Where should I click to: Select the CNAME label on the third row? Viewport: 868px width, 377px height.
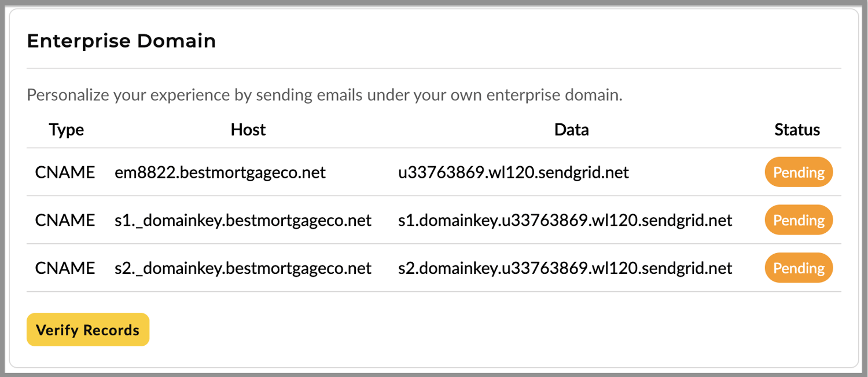(x=65, y=268)
